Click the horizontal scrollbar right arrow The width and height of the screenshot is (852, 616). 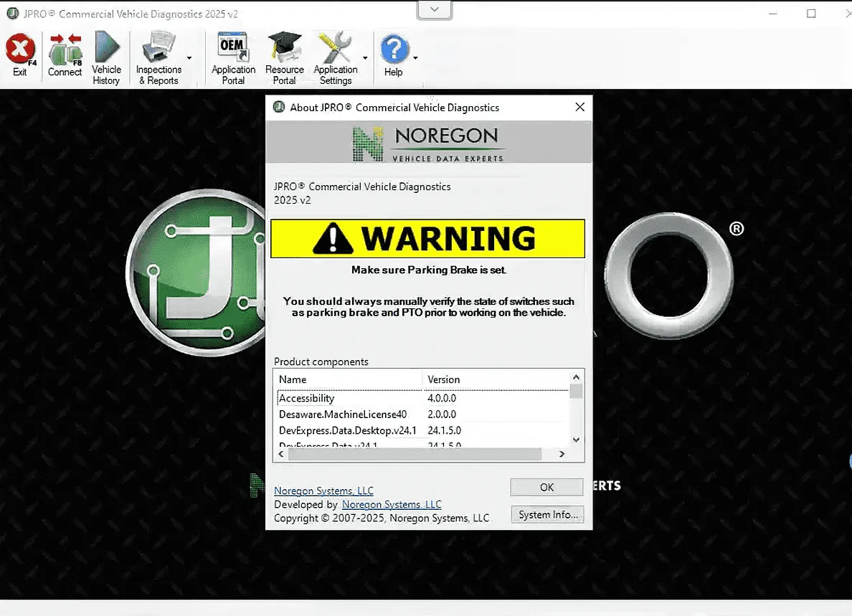[x=562, y=454]
